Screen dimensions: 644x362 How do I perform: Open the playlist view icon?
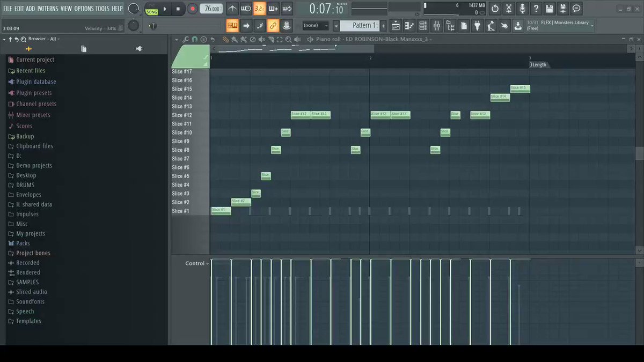click(396, 25)
